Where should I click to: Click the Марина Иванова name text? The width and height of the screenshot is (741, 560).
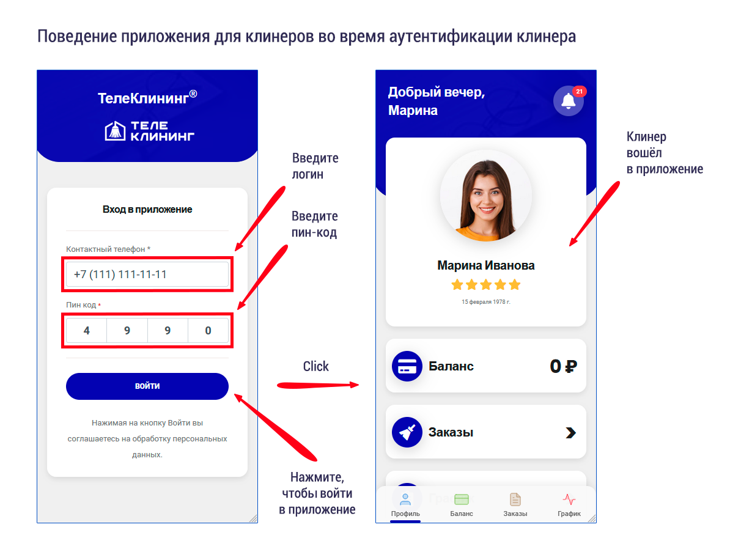click(486, 265)
